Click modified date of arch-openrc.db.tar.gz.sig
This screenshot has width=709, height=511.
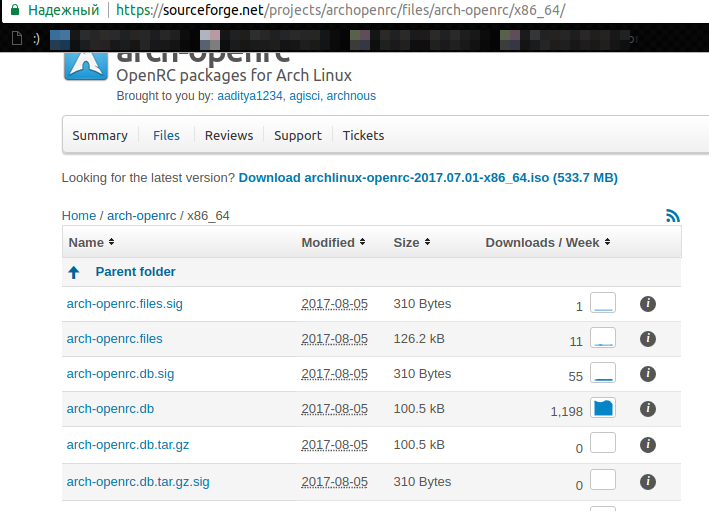pyautogui.click(x=335, y=482)
